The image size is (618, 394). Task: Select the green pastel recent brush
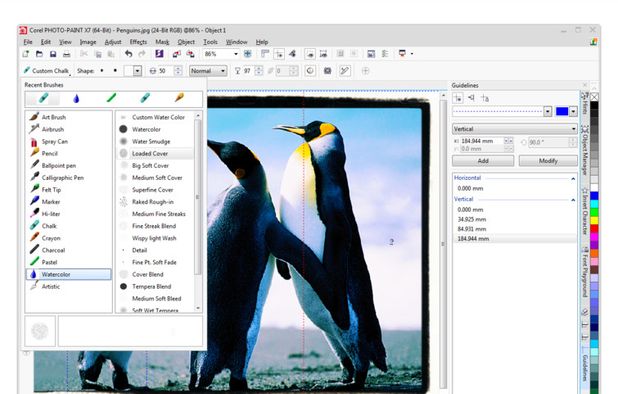pos(112,98)
